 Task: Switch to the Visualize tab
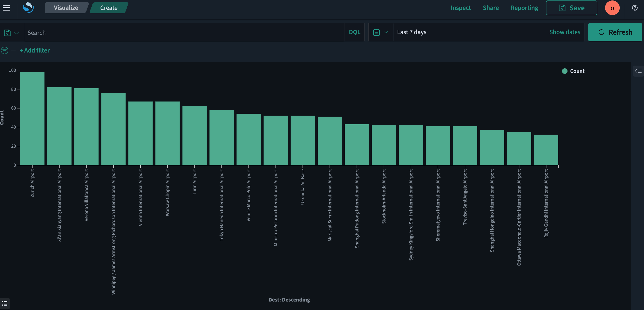[66, 8]
